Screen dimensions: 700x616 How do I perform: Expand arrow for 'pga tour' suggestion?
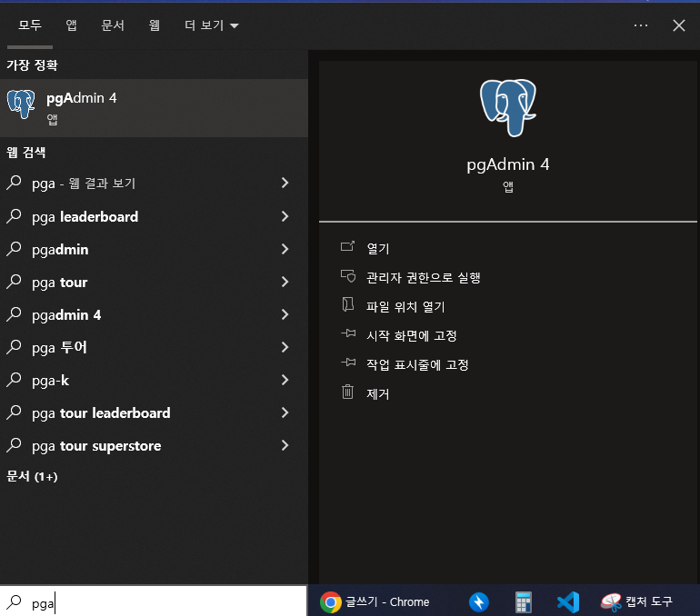285,282
